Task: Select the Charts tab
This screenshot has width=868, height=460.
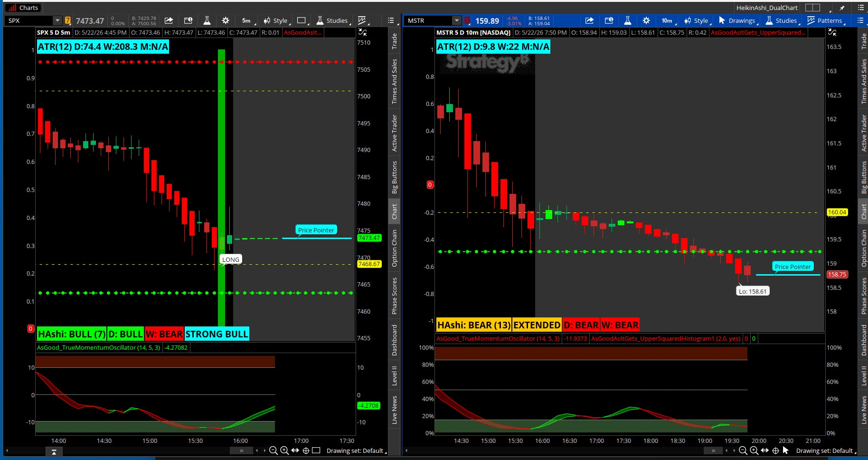Action: point(23,8)
